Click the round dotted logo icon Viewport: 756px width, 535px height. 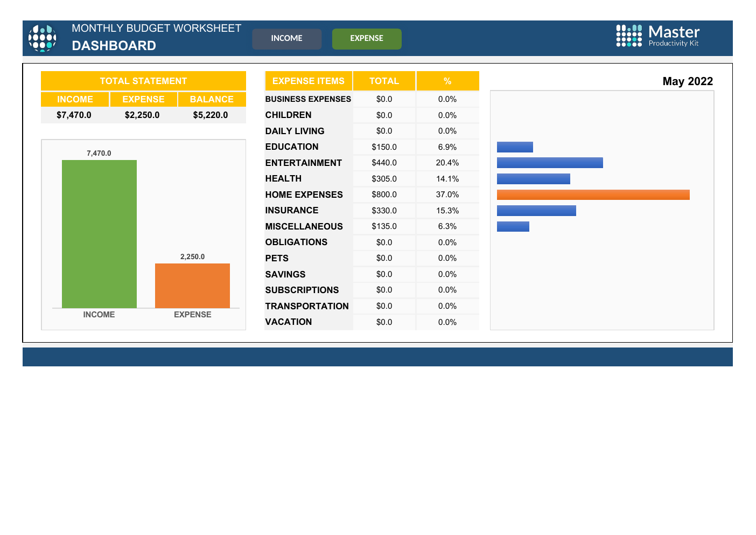(x=43, y=38)
